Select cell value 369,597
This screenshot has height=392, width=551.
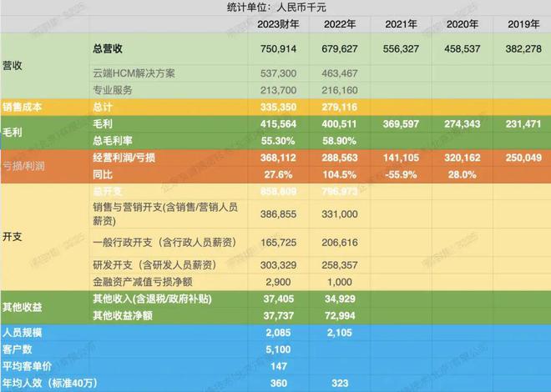click(401, 124)
